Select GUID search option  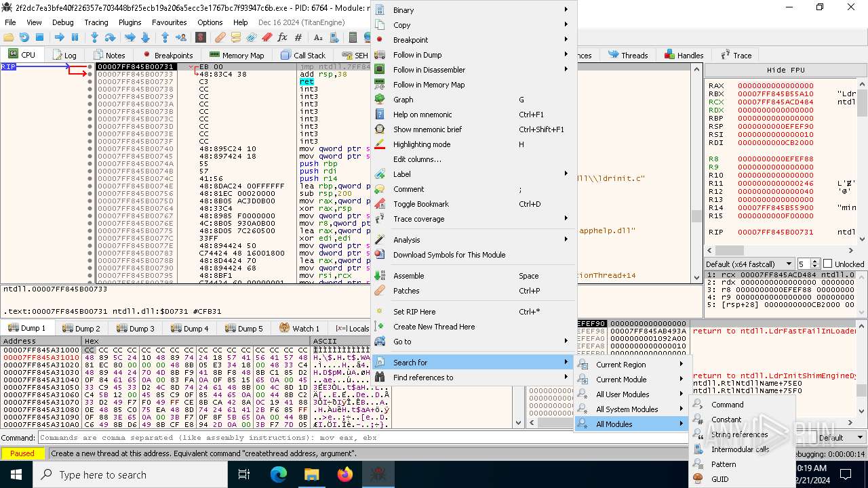point(742,479)
